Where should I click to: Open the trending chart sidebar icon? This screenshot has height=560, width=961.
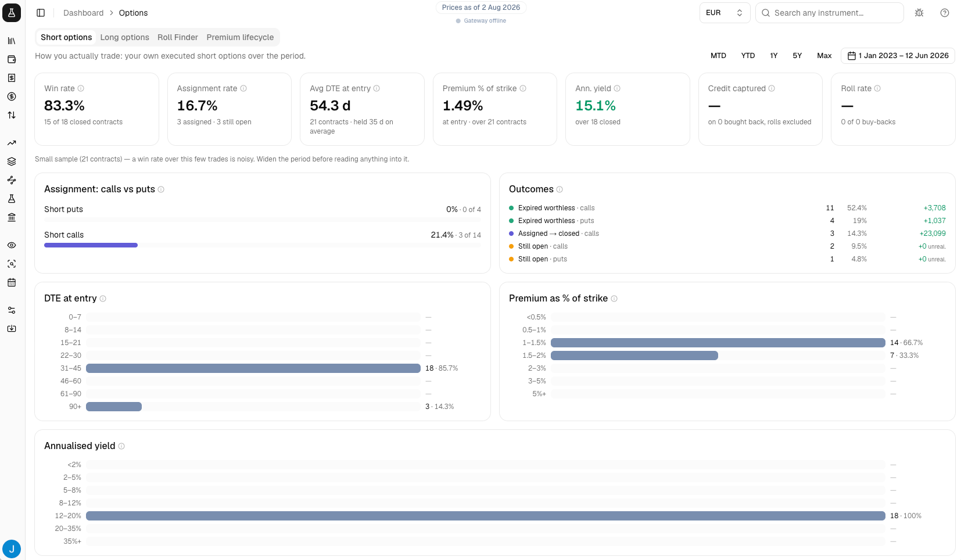pos(12,143)
